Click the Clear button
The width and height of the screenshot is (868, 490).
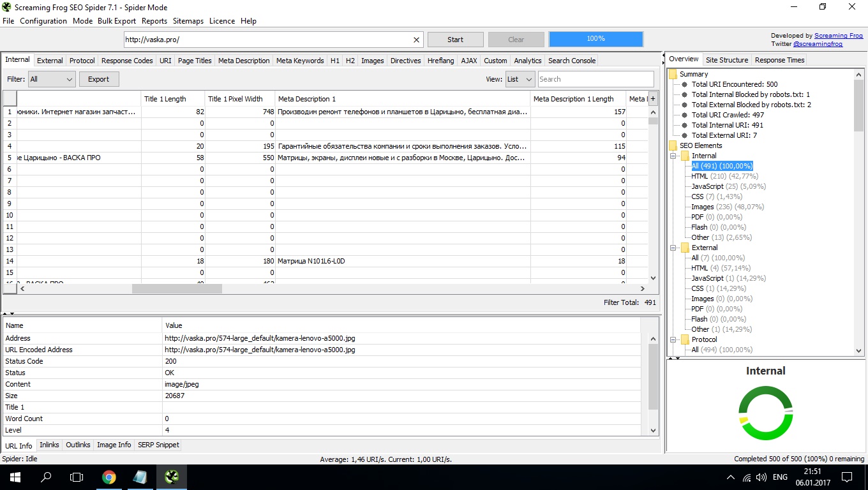tap(516, 40)
